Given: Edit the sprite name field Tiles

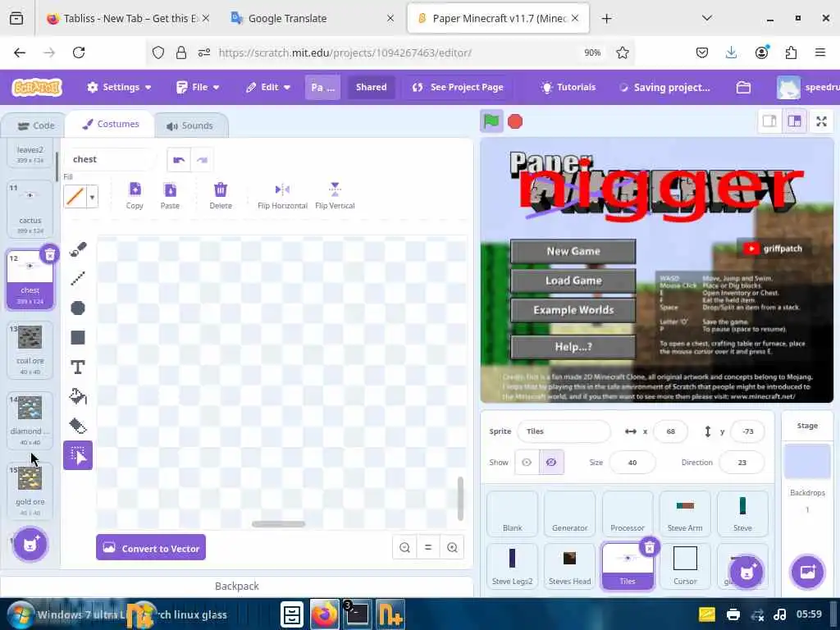Looking at the screenshot, I should pos(564,431).
